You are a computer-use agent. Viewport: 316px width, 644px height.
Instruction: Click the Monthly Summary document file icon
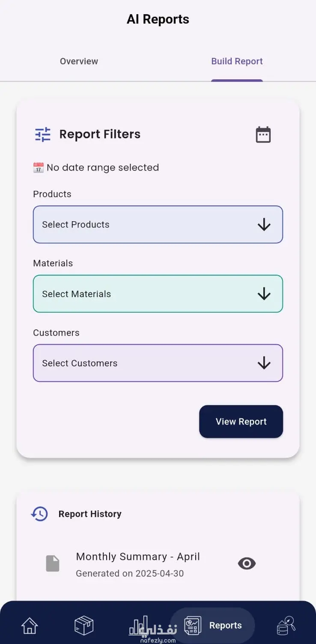click(x=53, y=563)
